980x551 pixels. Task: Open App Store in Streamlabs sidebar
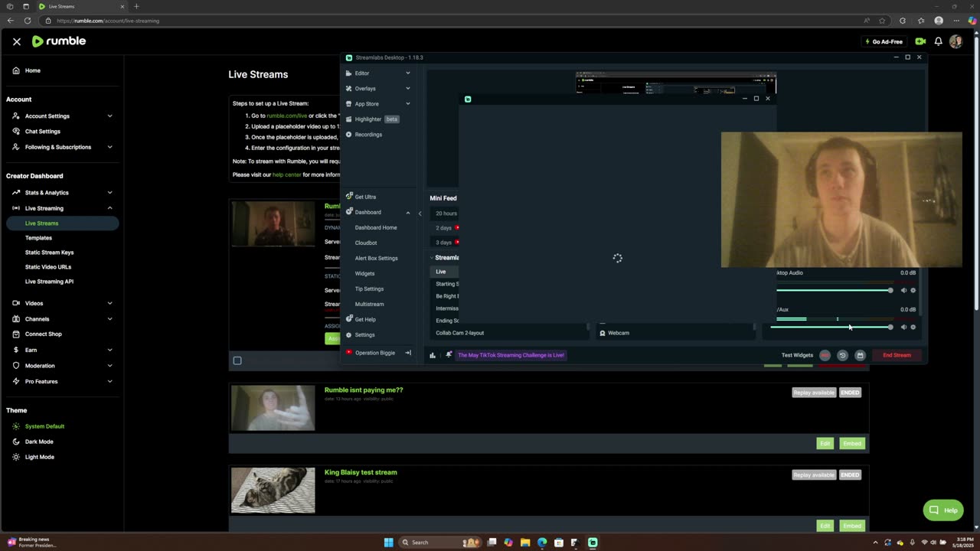pyautogui.click(x=378, y=104)
